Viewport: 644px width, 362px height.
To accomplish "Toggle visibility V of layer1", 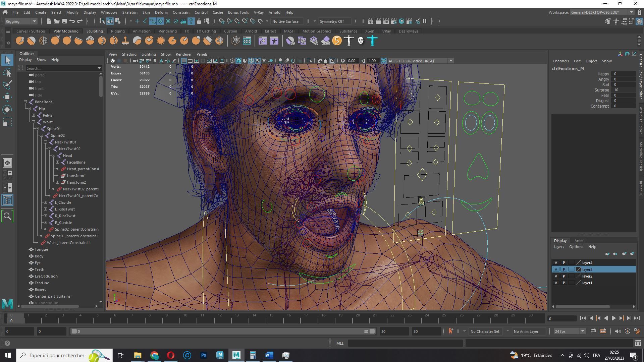I will (x=556, y=283).
